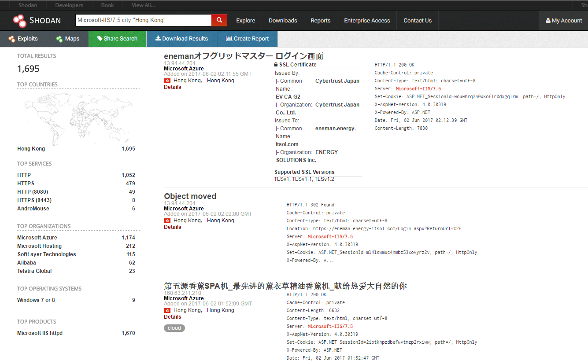Open the Reports menu item
The height and width of the screenshot is (364, 588).
pyautogui.click(x=320, y=20)
